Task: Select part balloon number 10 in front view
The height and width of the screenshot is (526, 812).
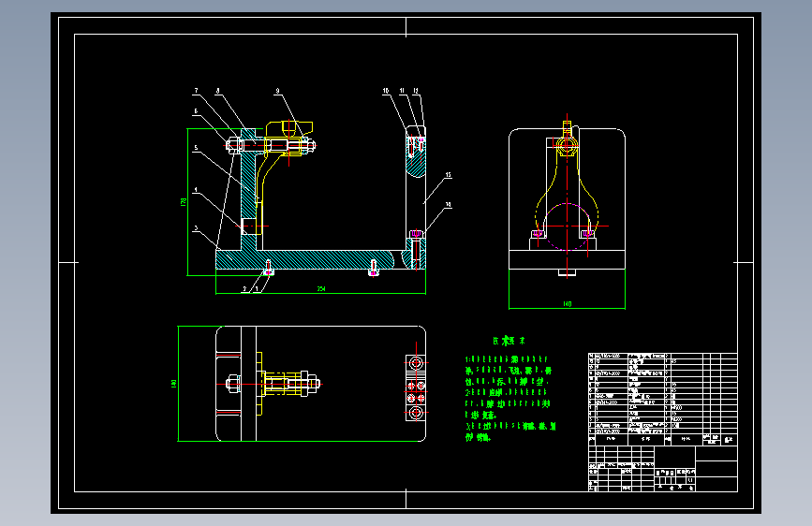Action: point(386,91)
